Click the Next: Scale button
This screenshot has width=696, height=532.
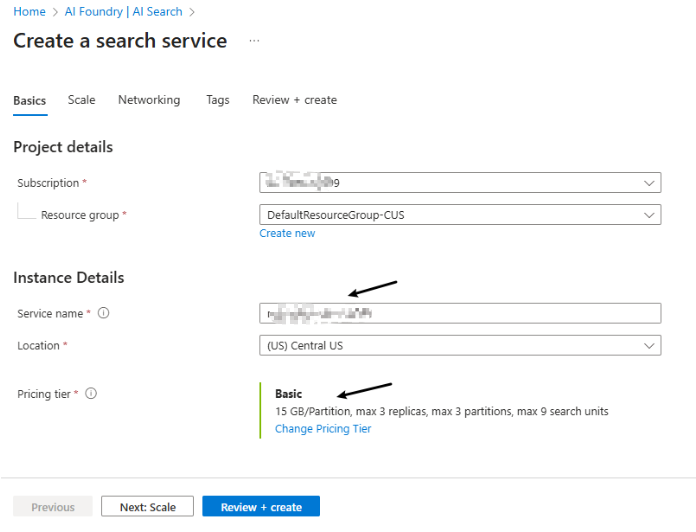(147, 507)
